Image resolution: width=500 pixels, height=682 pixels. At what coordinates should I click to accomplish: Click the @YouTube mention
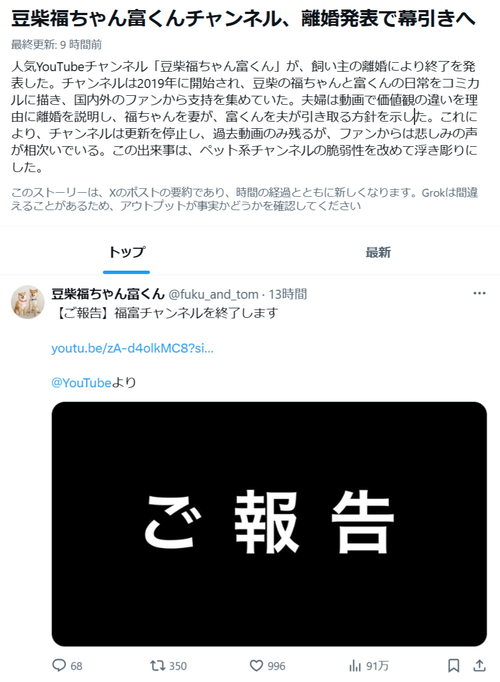(x=81, y=383)
